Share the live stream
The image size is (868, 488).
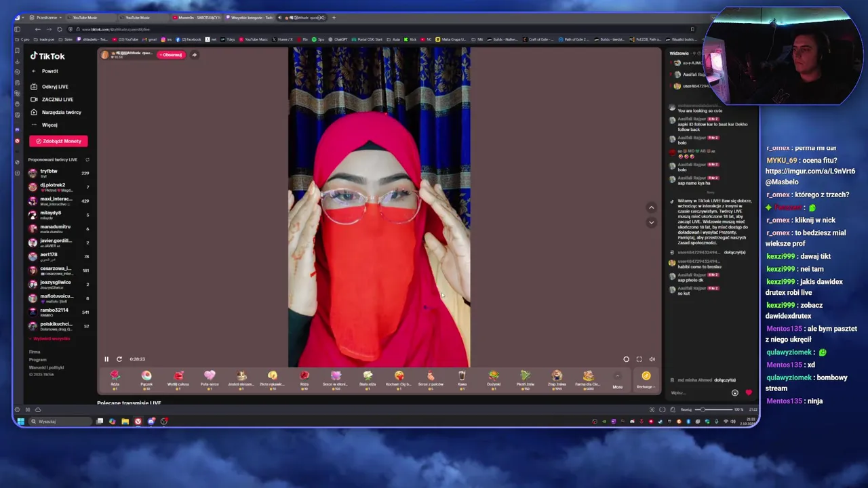click(194, 55)
